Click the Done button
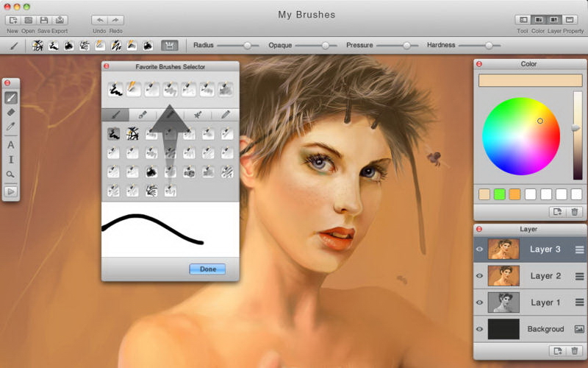The height and width of the screenshot is (368, 588). [207, 269]
